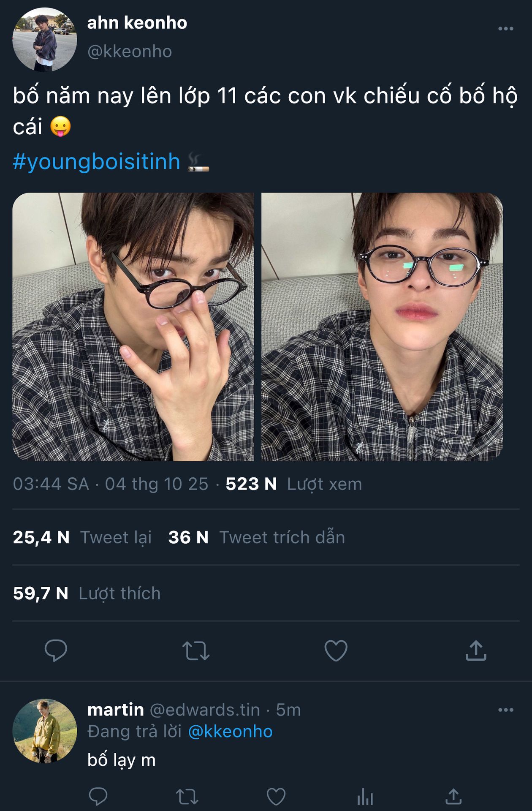The width and height of the screenshot is (532, 811).
Task: Retweet the main tweet by ahn keonho
Action: click(195, 650)
